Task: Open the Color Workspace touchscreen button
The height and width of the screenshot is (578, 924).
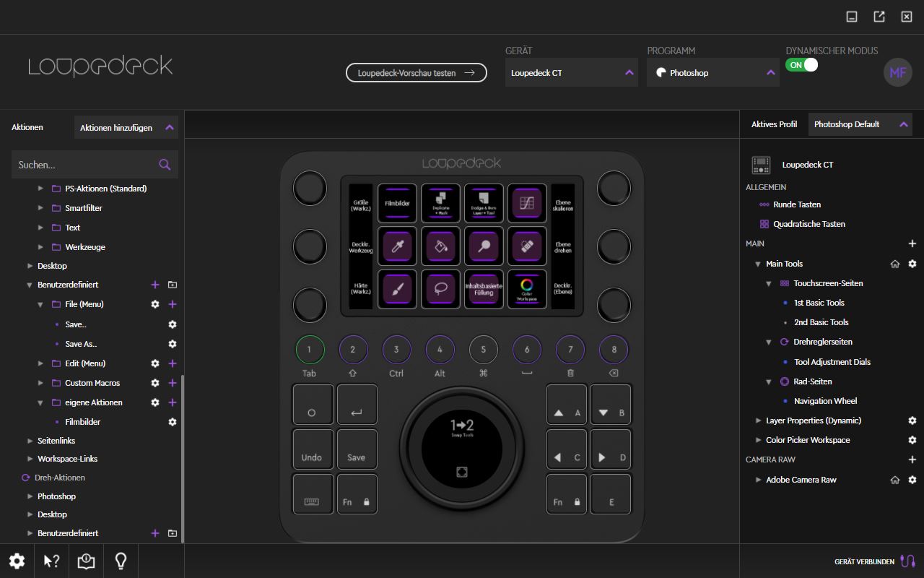Action: 527,289
